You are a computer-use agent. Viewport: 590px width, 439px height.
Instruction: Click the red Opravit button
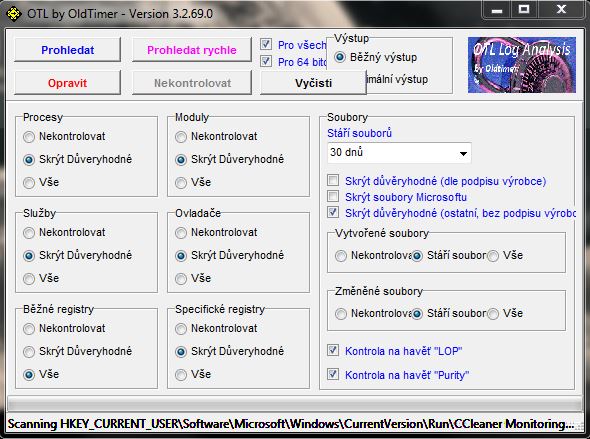[x=67, y=83]
